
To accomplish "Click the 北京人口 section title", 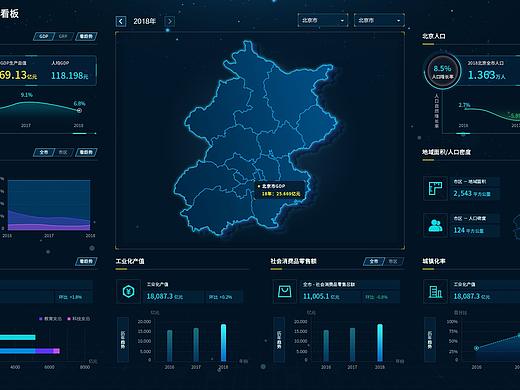I will pyautogui.click(x=434, y=36).
